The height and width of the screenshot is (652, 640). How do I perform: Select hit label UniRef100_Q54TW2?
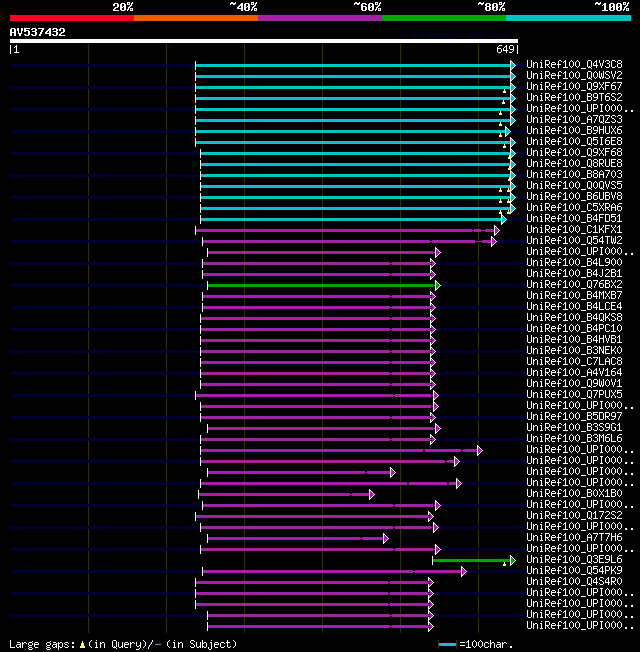[x=574, y=241]
